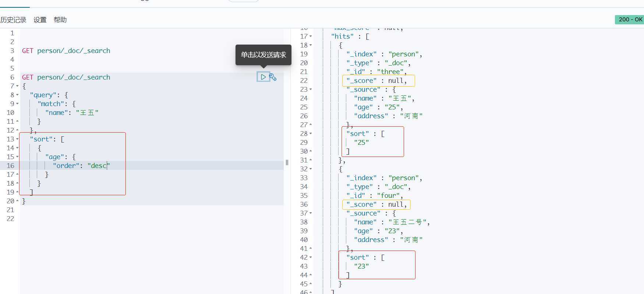
Task: Open 设置 menu
Action: (x=40, y=20)
